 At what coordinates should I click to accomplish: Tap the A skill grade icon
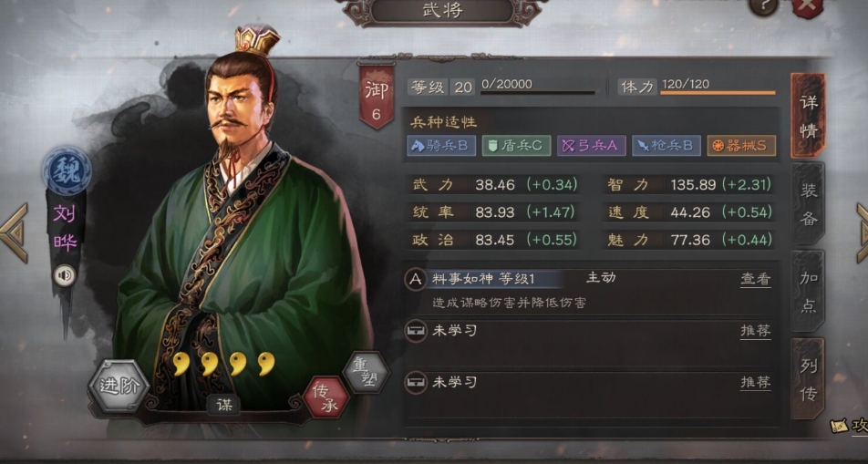(415, 280)
